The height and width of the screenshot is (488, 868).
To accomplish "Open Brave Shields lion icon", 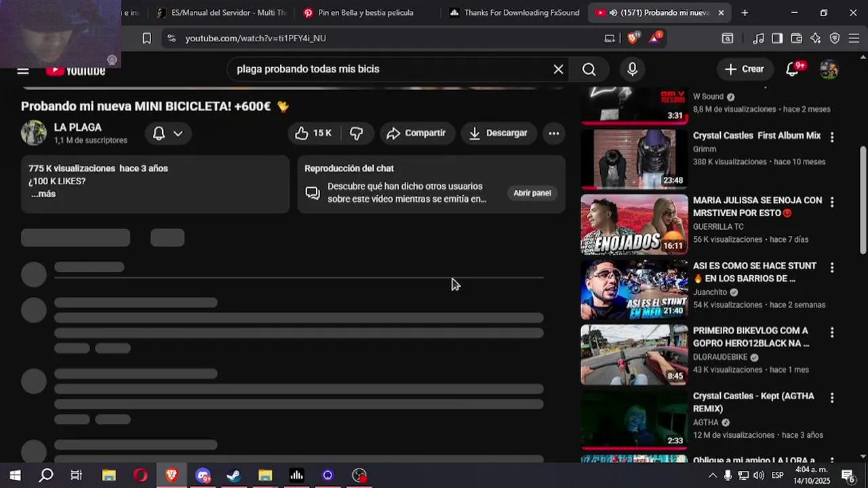I will click(633, 38).
